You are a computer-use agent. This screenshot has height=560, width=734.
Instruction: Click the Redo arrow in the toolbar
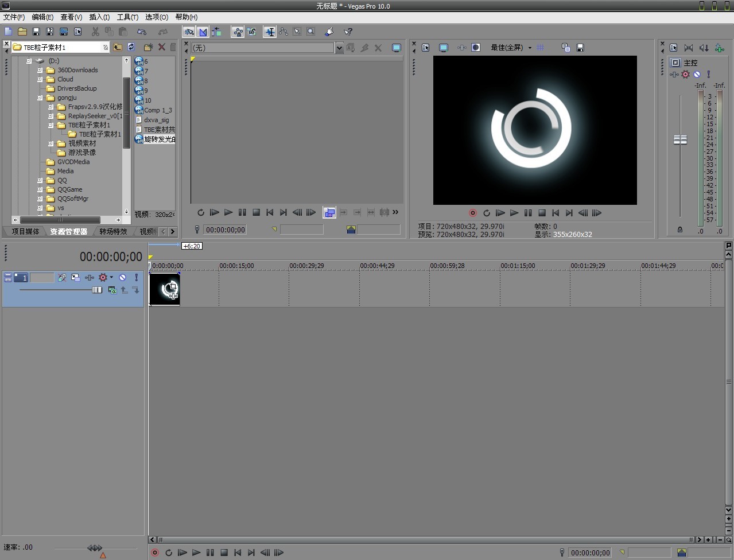163,32
